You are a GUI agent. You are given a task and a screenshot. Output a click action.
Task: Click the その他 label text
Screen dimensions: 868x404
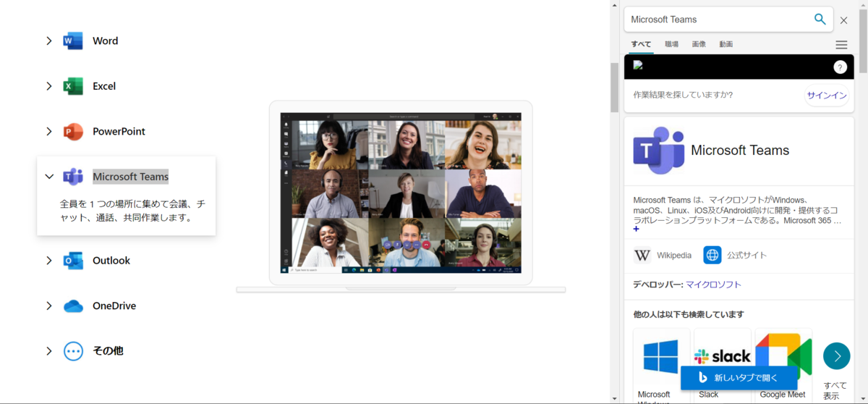108,351
